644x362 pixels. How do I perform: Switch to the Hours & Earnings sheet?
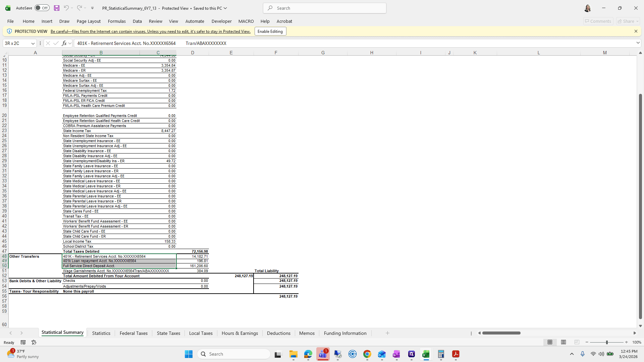240,333
